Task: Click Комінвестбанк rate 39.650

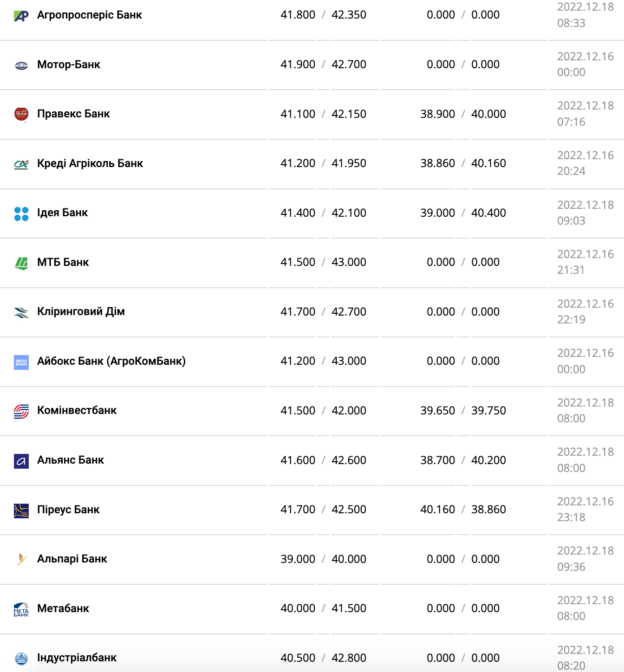Action: pos(438,410)
